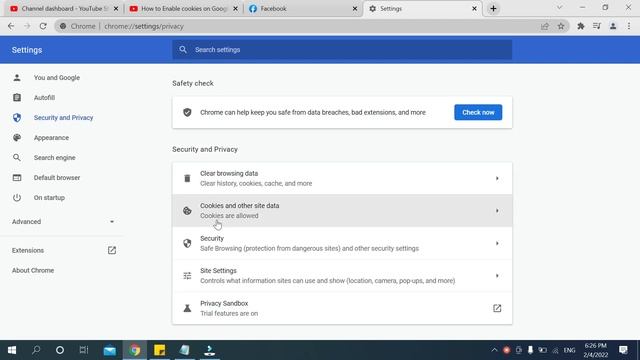Open Cookies and other site data
The width and height of the screenshot is (640, 360).
tap(342, 211)
